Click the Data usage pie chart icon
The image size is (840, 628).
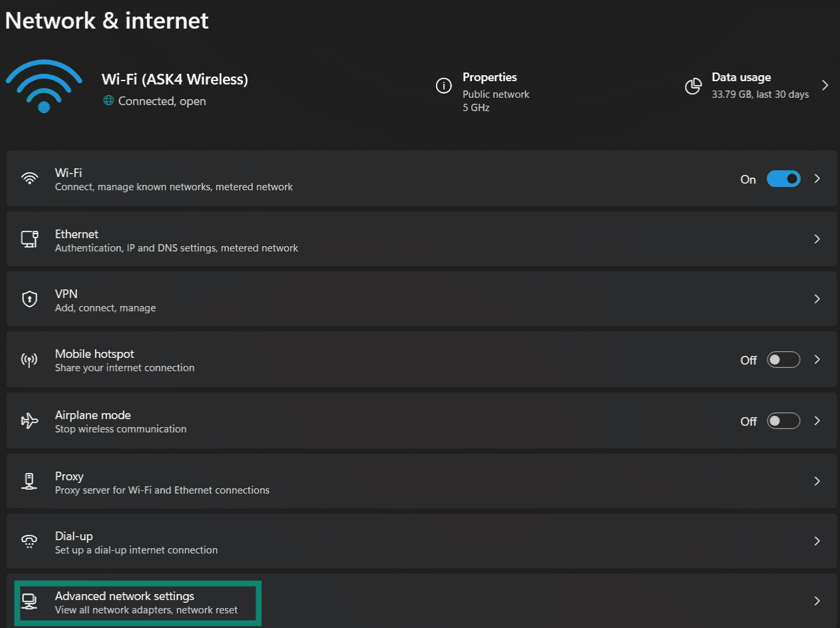pyautogui.click(x=693, y=86)
